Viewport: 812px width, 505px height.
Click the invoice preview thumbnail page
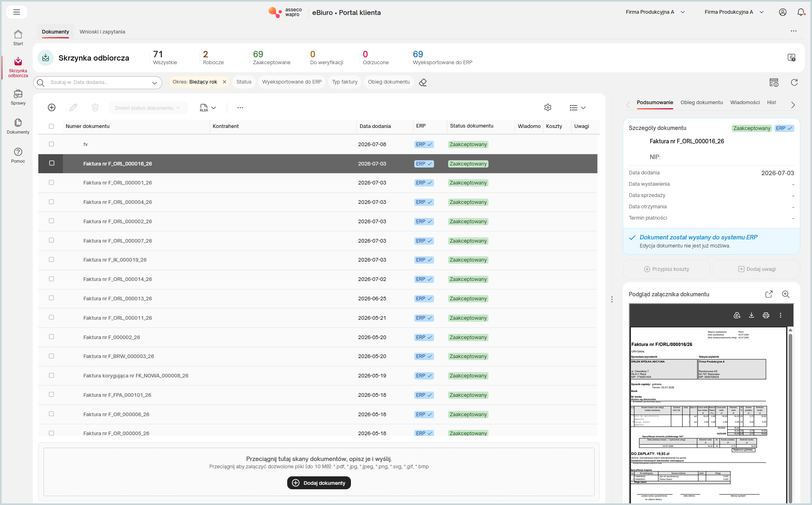[708, 416]
